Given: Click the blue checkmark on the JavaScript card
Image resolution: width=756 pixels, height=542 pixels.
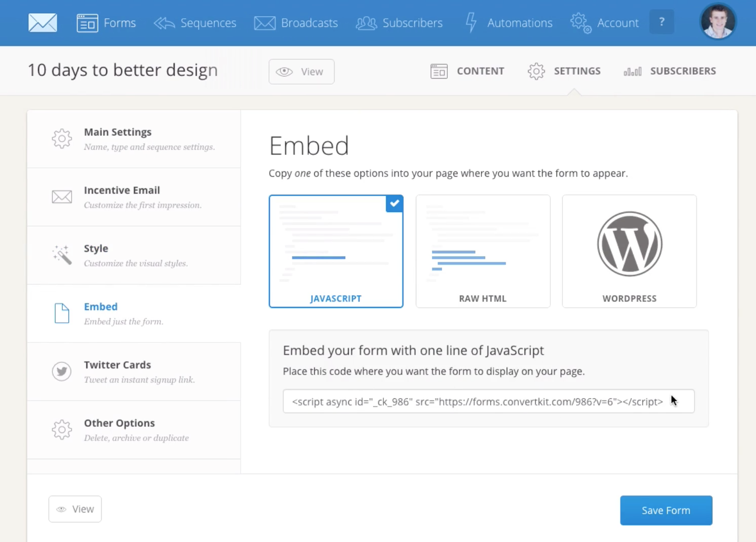Looking at the screenshot, I should [x=395, y=204].
